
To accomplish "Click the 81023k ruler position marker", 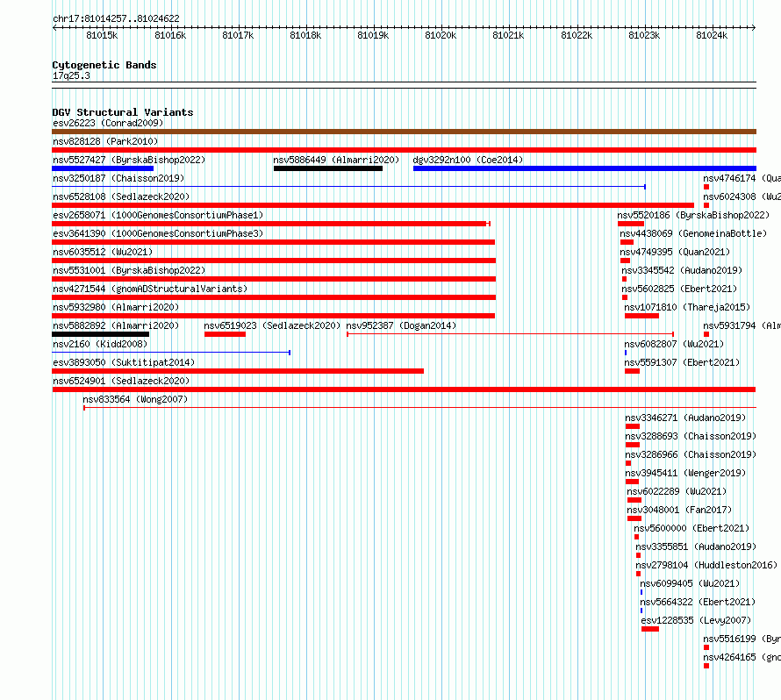I will click(x=644, y=35).
